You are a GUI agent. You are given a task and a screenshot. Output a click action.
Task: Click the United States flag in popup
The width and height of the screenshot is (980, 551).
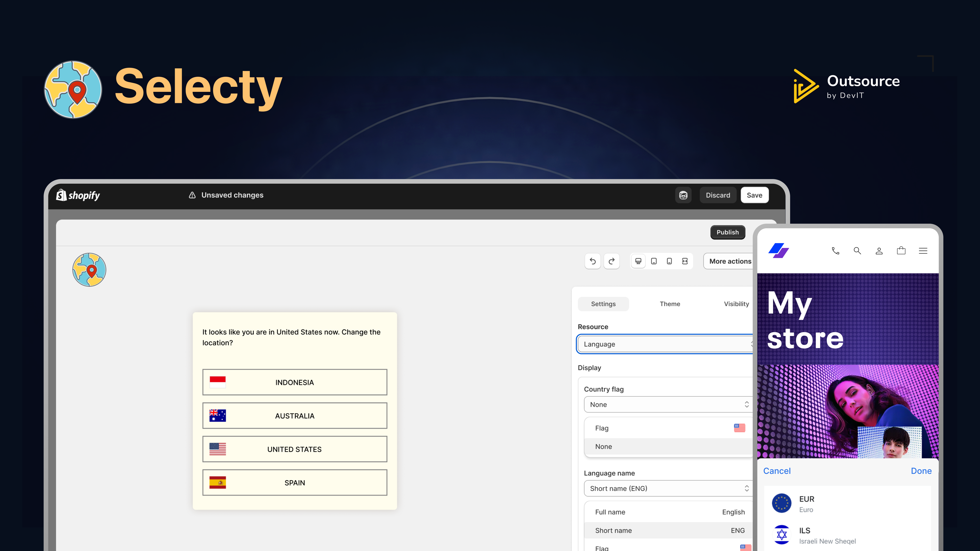[x=218, y=449]
